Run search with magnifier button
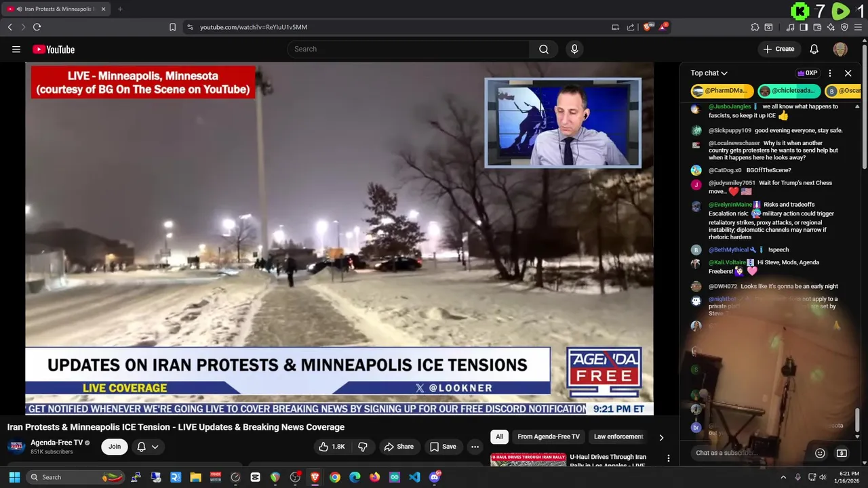The image size is (868, 488). (x=544, y=49)
